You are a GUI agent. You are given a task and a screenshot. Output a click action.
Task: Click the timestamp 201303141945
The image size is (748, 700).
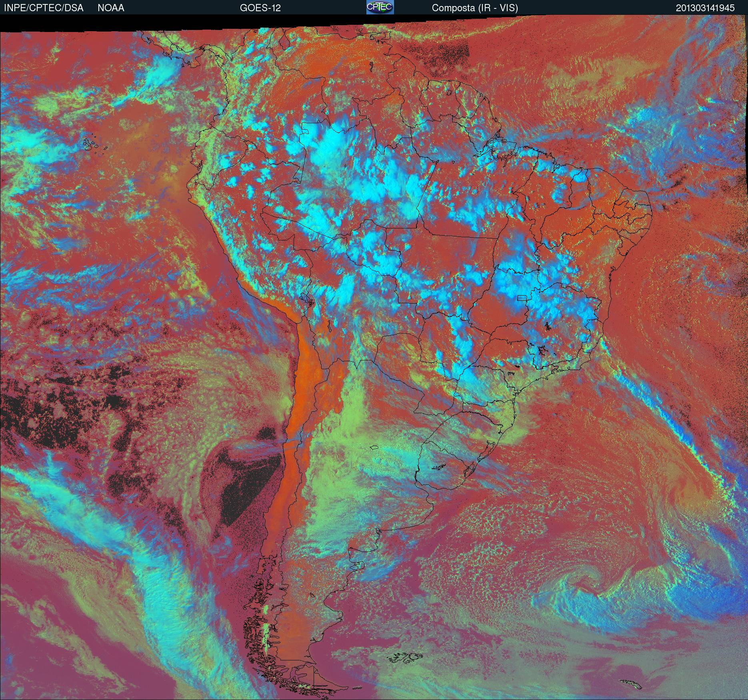tap(705, 8)
